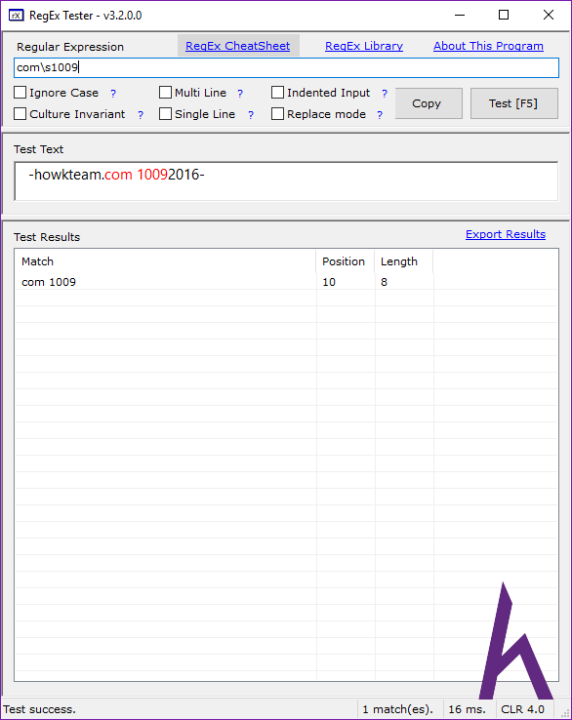Open help for Indented Input option
572x720 pixels.
click(384, 94)
